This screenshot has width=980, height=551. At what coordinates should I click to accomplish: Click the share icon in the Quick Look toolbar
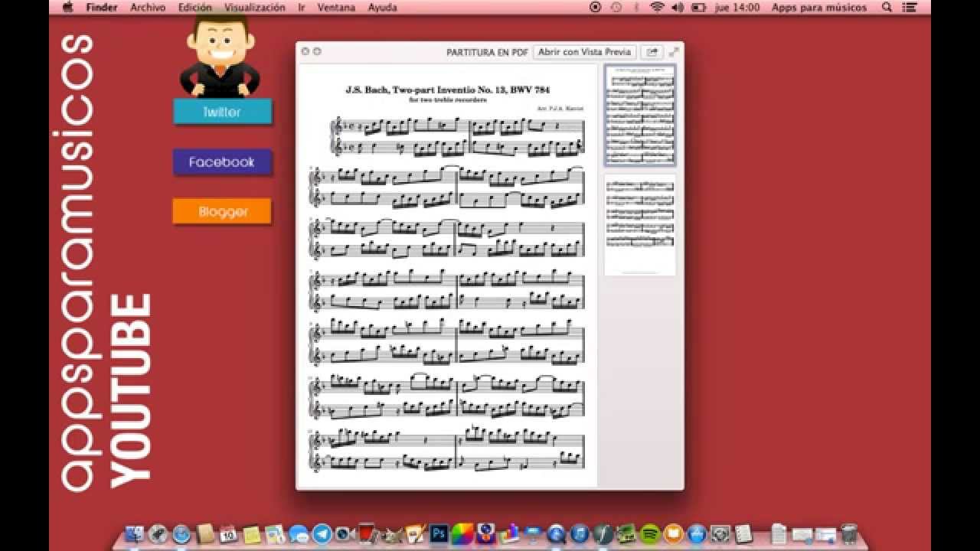(652, 52)
